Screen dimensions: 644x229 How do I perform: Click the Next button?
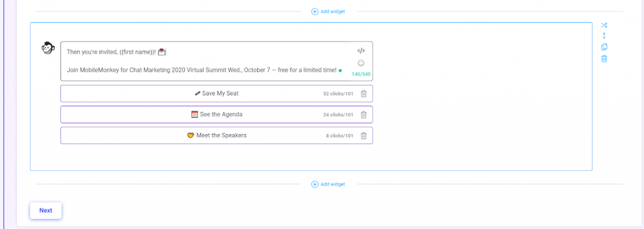(45, 211)
